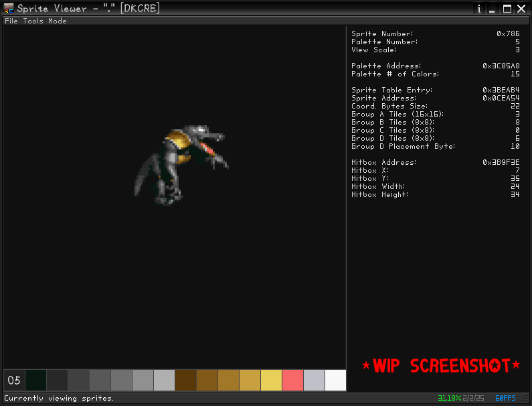Open the File menu

point(11,21)
